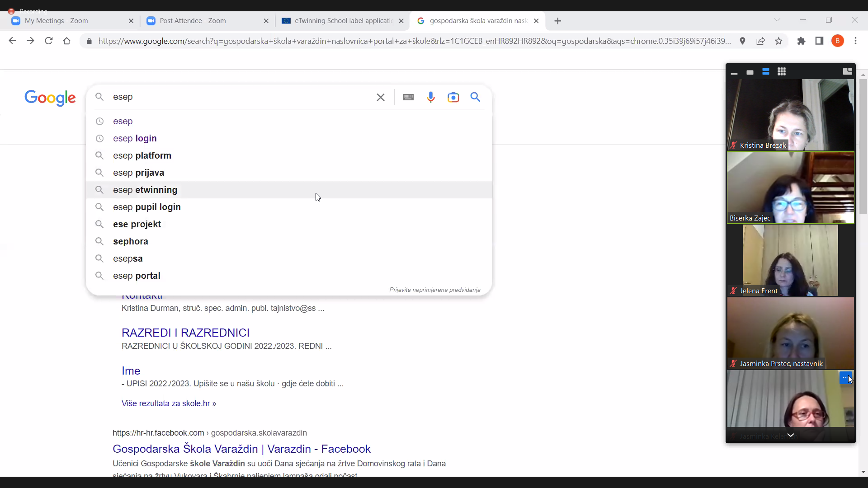
Task: Open Gospodarska Škola Varaždin Facebook result
Action: pyautogui.click(x=241, y=449)
